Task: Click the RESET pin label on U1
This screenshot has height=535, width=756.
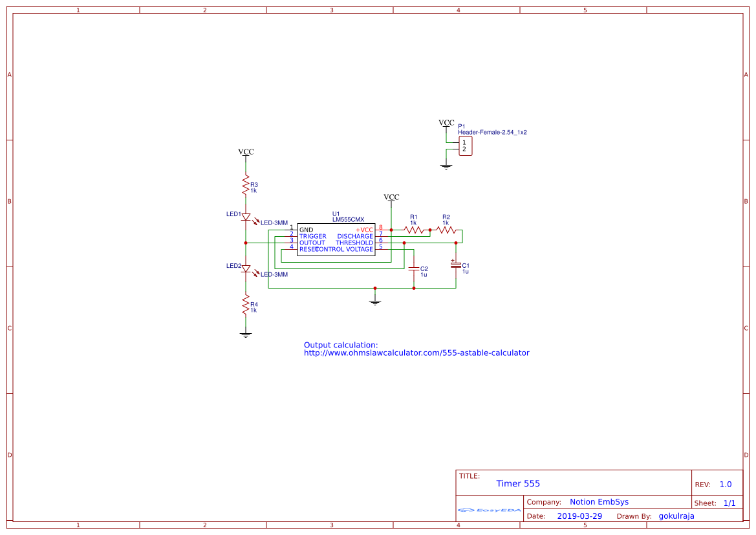Action: [x=308, y=250]
